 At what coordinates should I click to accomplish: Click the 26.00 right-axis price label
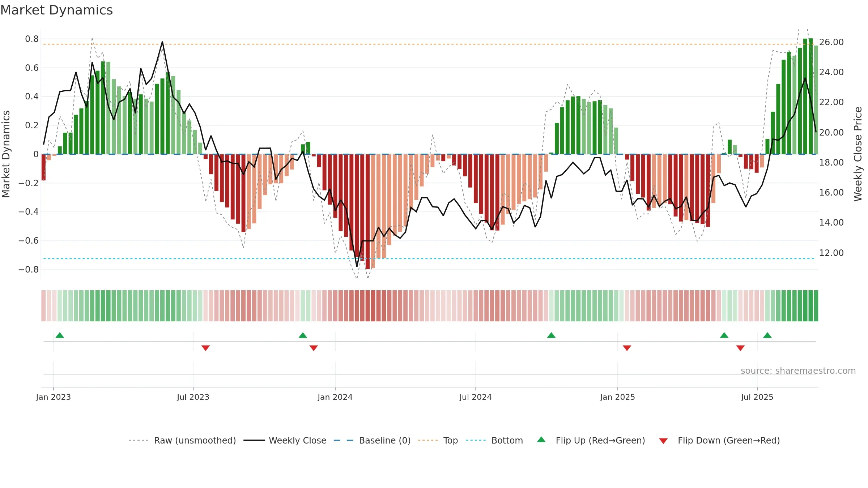coord(831,42)
